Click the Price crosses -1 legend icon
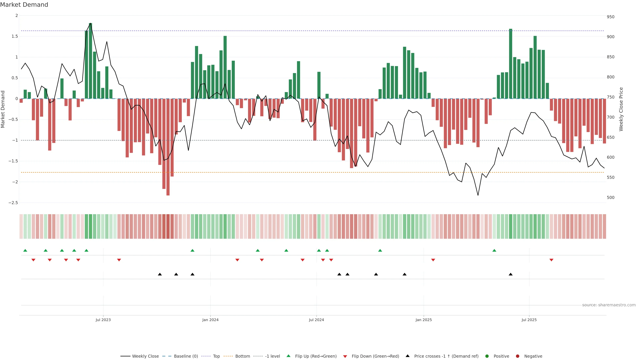The width and height of the screenshot is (644, 362). click(408, 356)
